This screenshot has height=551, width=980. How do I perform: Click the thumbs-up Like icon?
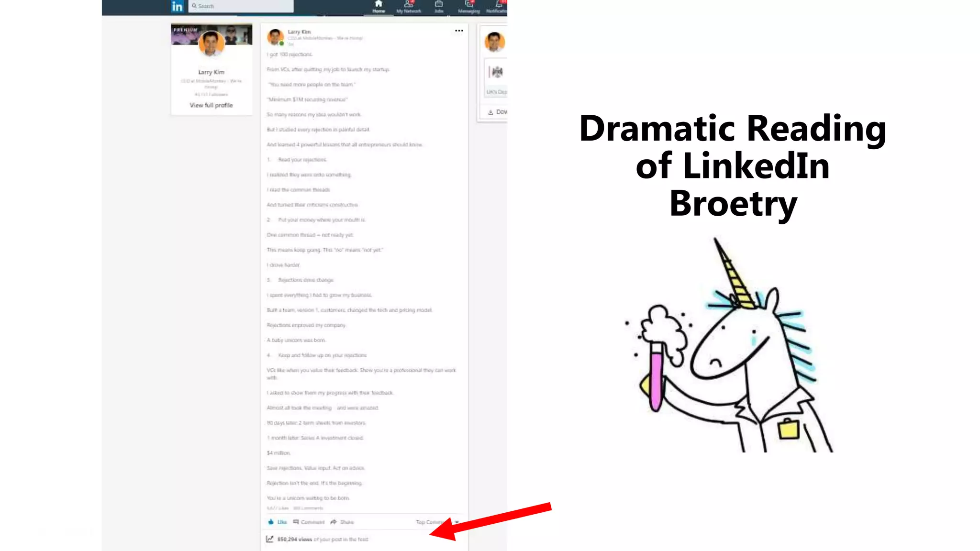click(x=271, y=522)
